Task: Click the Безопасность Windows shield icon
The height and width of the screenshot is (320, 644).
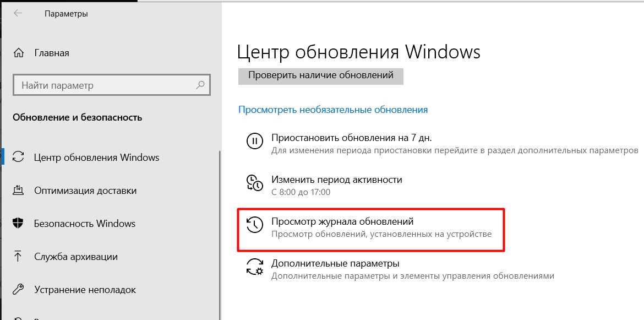Action: pyautogui.click(x=19, y=224)
